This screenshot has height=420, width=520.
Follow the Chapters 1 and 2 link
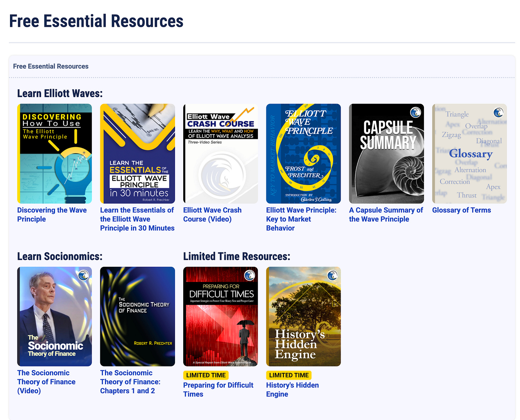pos(130,382)
